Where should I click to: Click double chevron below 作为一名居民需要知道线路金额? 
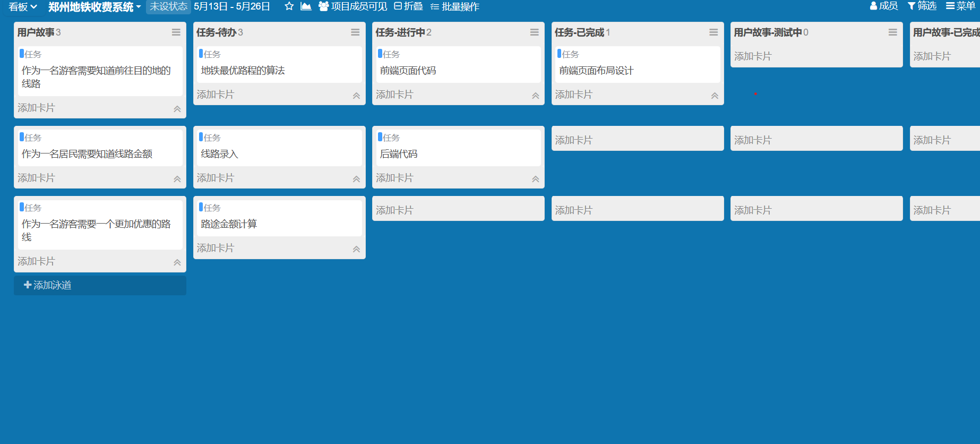[x=177, y=179]
